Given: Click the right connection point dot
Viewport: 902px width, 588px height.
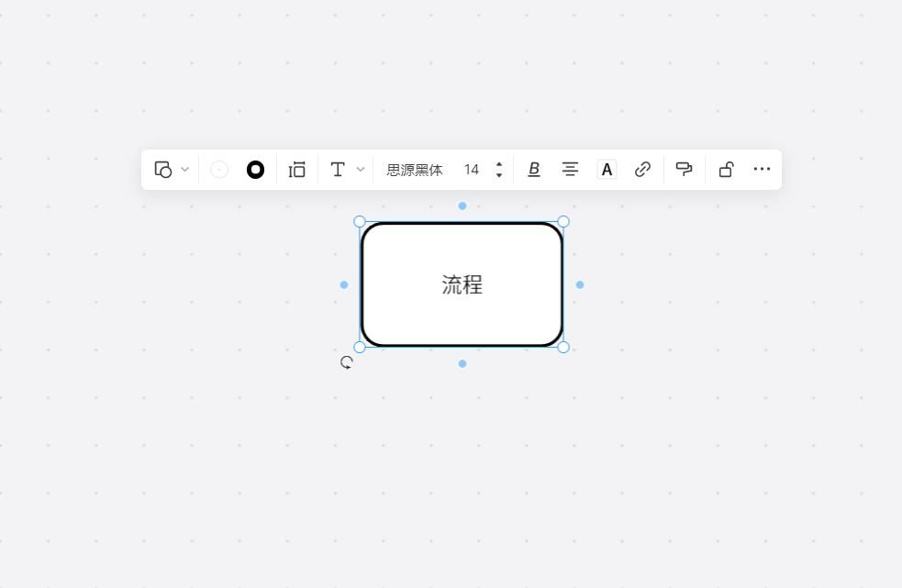Looking at the screenshot, I should (580, 284).
